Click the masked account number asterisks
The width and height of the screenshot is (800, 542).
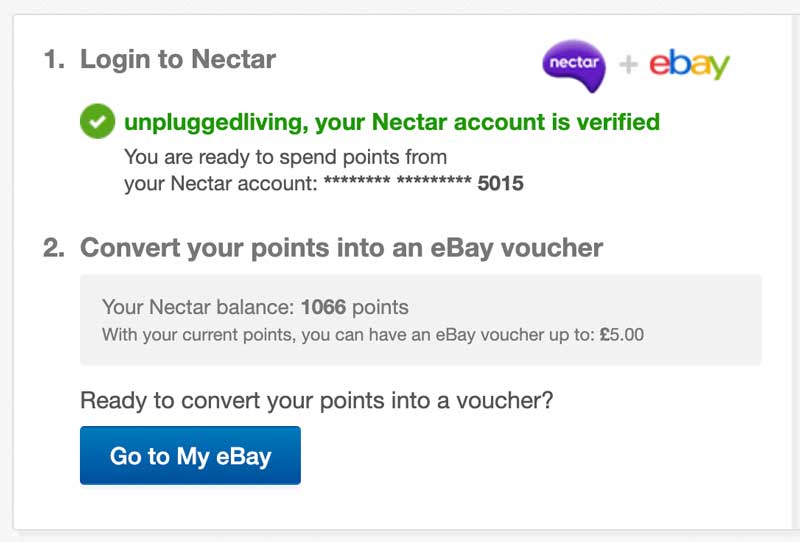(x=397, y=184)
